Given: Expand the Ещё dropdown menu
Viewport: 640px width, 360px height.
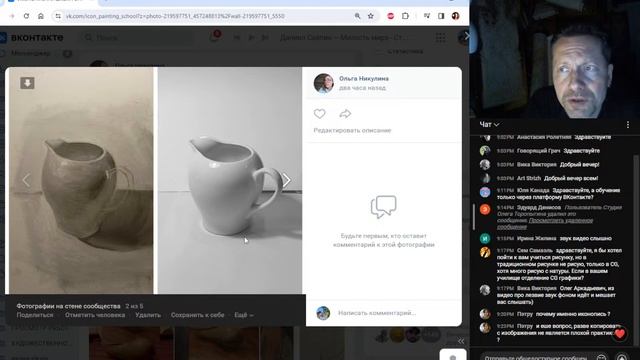Looking at the screenshot, I should coord(244,315).
